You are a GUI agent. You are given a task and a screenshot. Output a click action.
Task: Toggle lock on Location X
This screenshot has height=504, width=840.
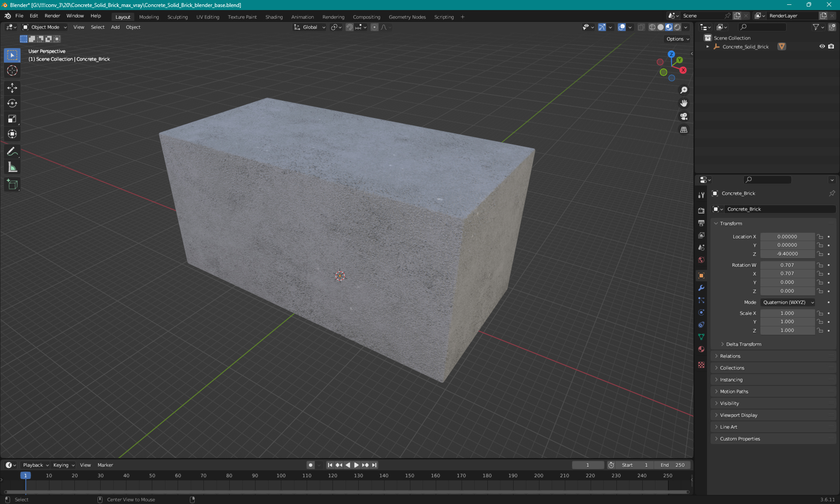coord(820,237)
